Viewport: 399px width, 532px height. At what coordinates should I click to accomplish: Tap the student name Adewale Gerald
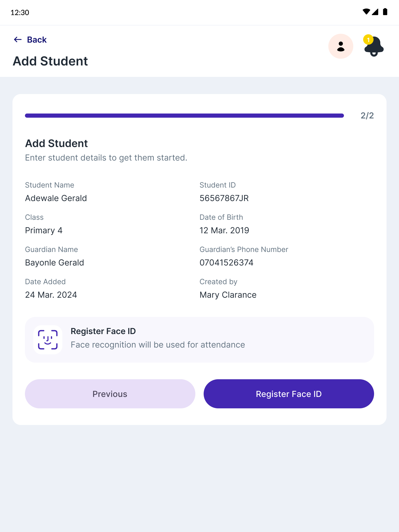tap(56, 198)
